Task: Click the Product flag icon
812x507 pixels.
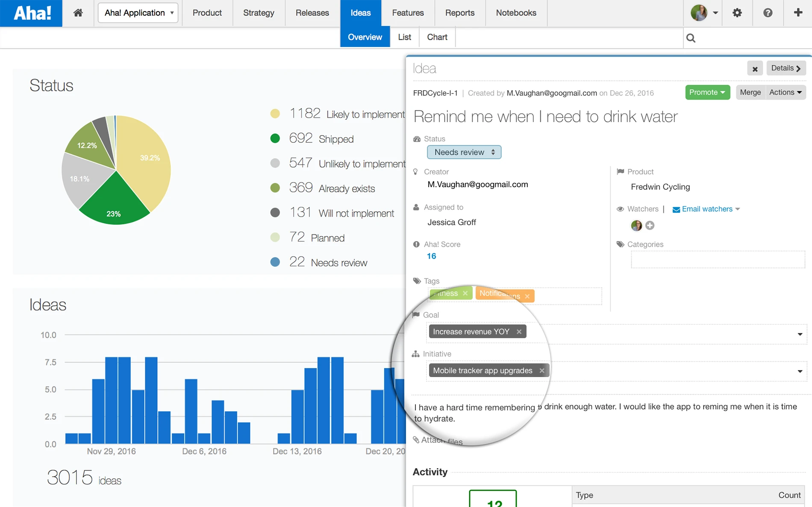Action: (x=620, y=171)
